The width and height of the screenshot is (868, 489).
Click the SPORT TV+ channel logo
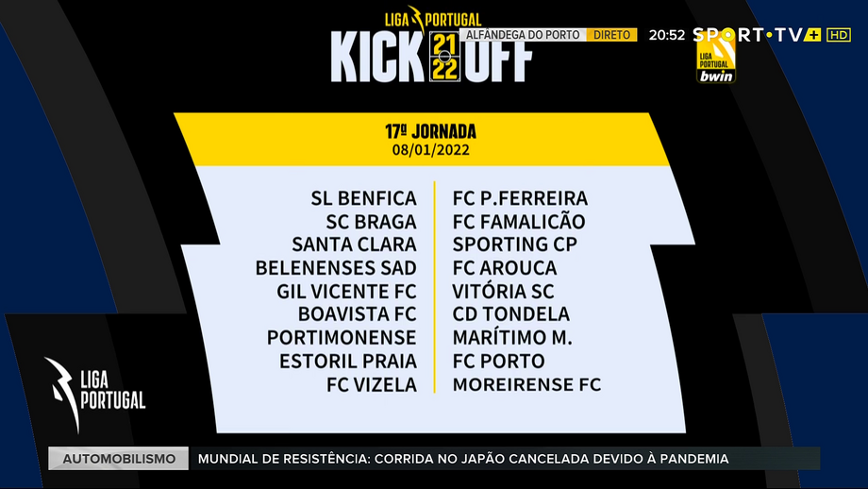757,35
